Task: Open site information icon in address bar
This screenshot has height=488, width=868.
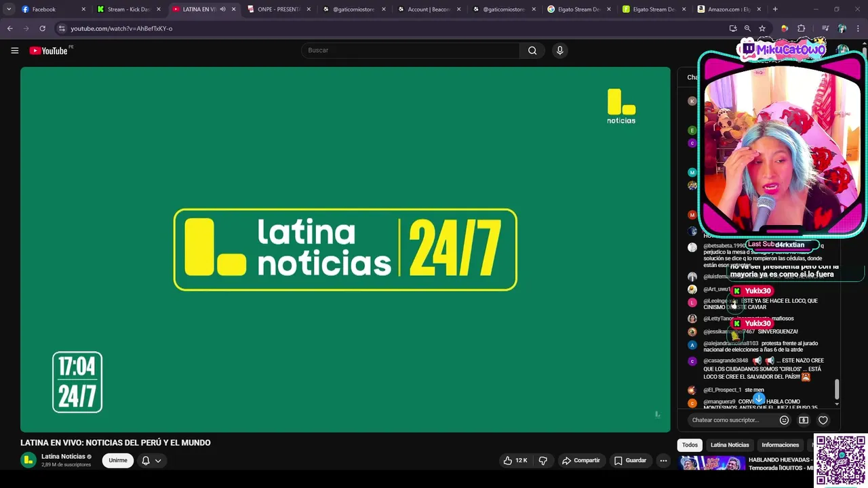Action: [62, 28]
